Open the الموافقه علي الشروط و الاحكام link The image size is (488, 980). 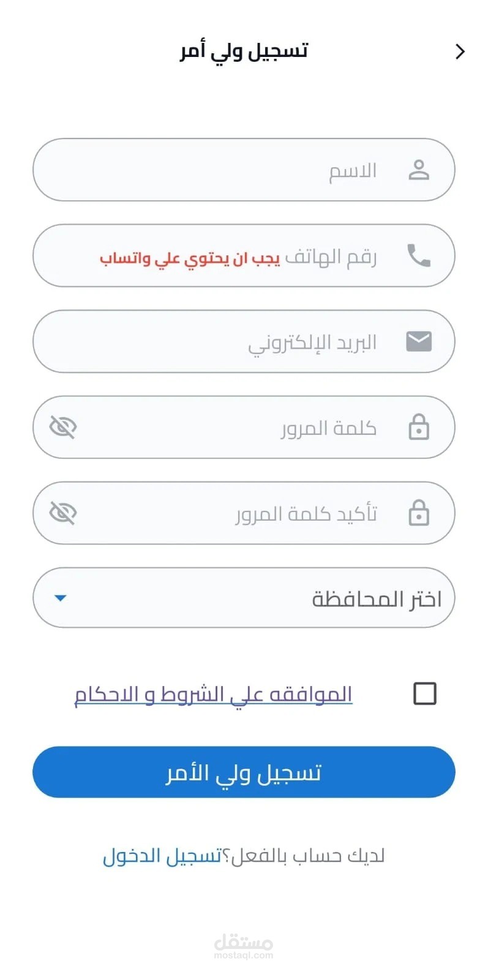(x=213, y=695)
